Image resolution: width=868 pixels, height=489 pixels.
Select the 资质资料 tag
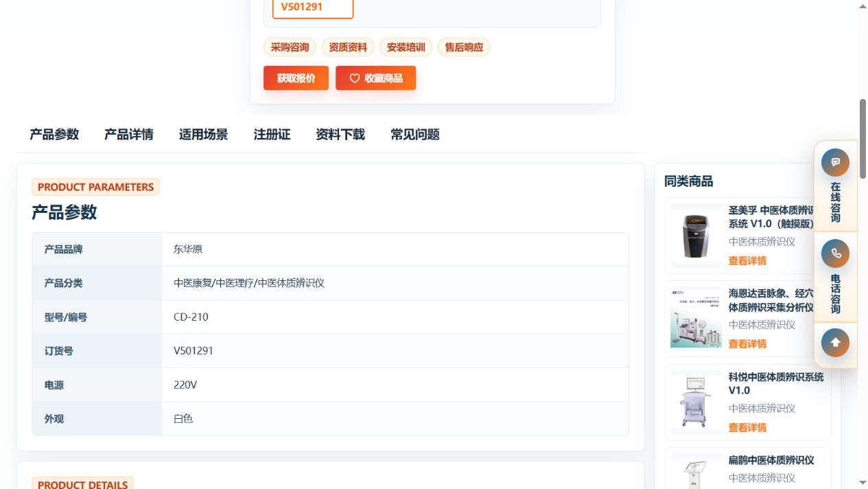348,47
